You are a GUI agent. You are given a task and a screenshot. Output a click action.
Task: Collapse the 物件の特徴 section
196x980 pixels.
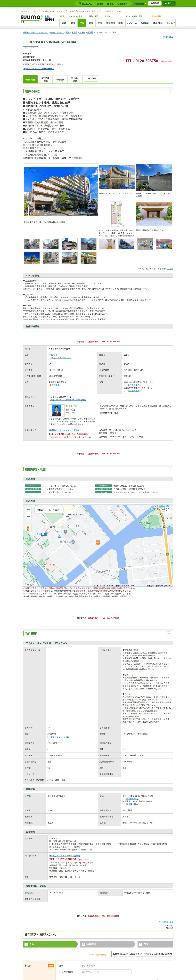click(169, 91)
